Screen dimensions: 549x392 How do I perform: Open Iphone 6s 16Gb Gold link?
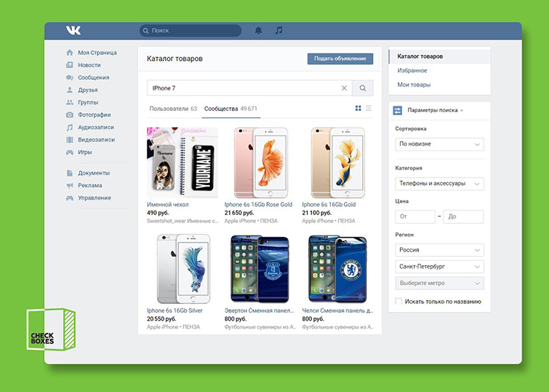[x=329, y=205]
